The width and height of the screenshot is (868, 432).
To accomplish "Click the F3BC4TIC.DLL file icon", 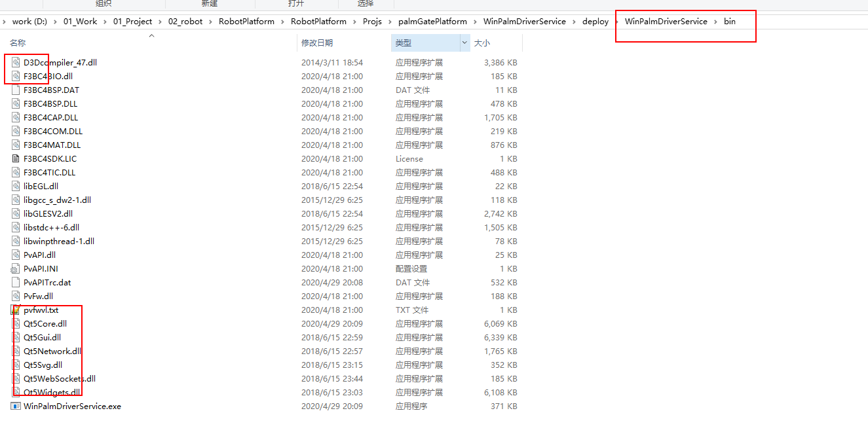I will coord(16,172).
